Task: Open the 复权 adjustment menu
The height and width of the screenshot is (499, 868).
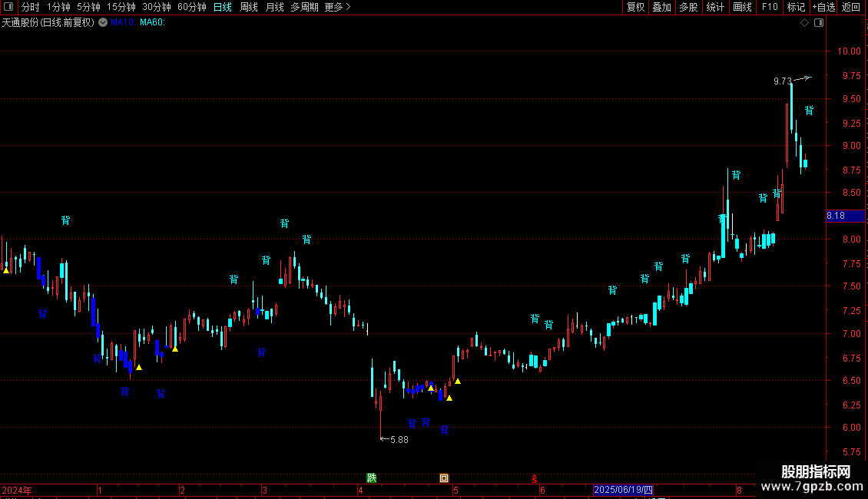Action: [x=635, y=7]
